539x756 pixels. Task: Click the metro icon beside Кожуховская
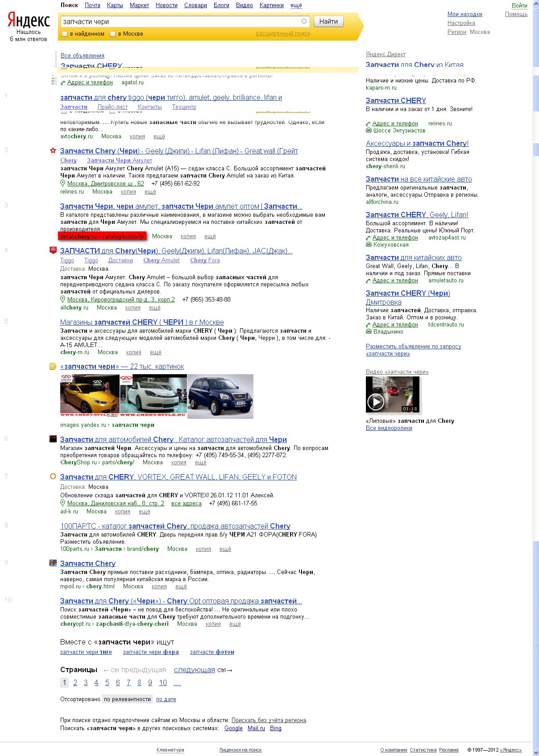pos(369,244)
